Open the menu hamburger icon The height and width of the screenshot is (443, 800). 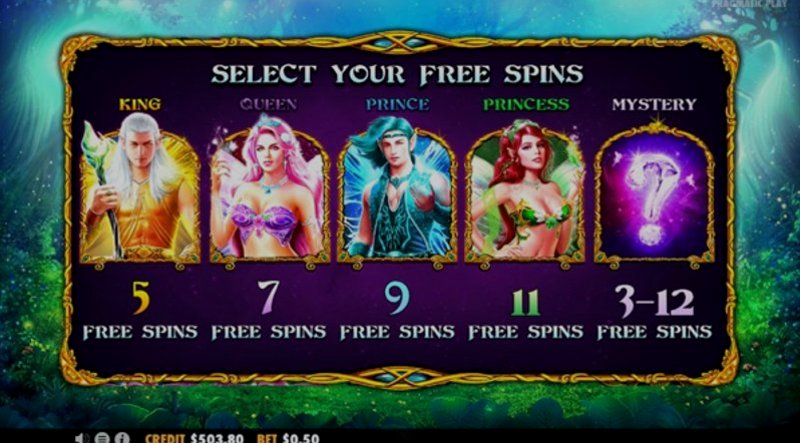click(102, 438)
